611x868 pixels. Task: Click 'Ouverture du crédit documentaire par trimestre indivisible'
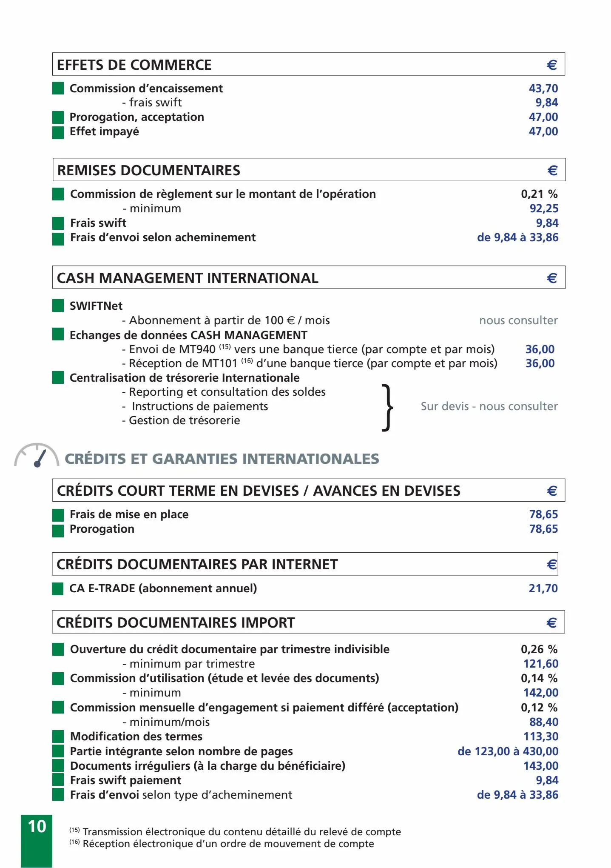[230, 649]
